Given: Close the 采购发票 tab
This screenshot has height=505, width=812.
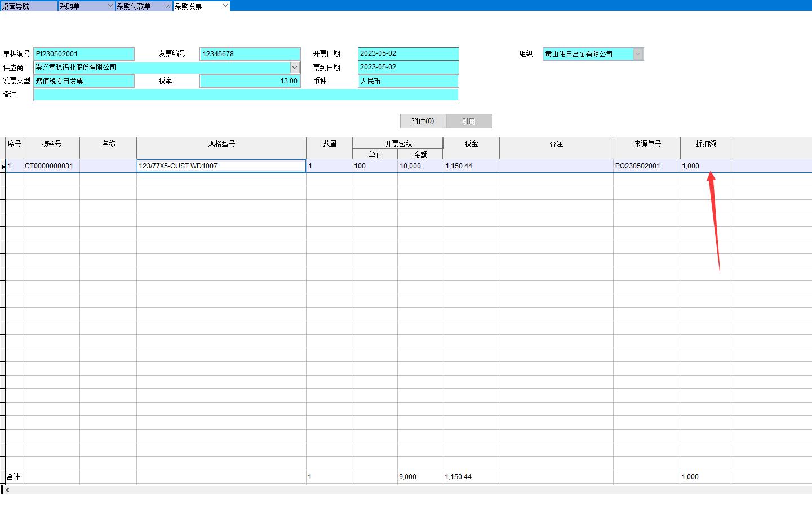Looking at the screenshot, I should point(225,6).
